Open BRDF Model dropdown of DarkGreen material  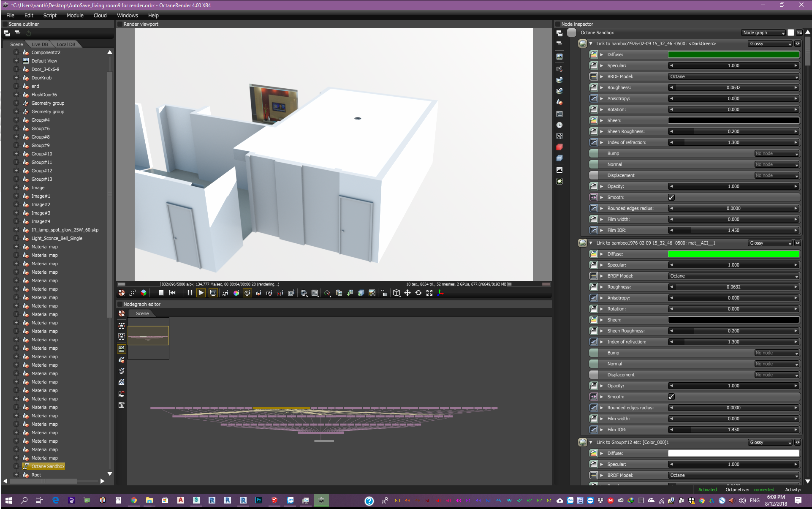pyautogui.click(x=734, y=76)
